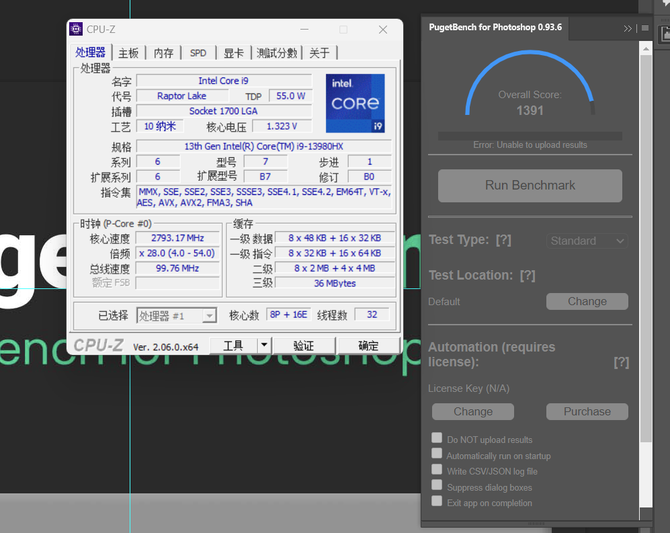Click Error: Unable to upload results message

tap(530, 145)
